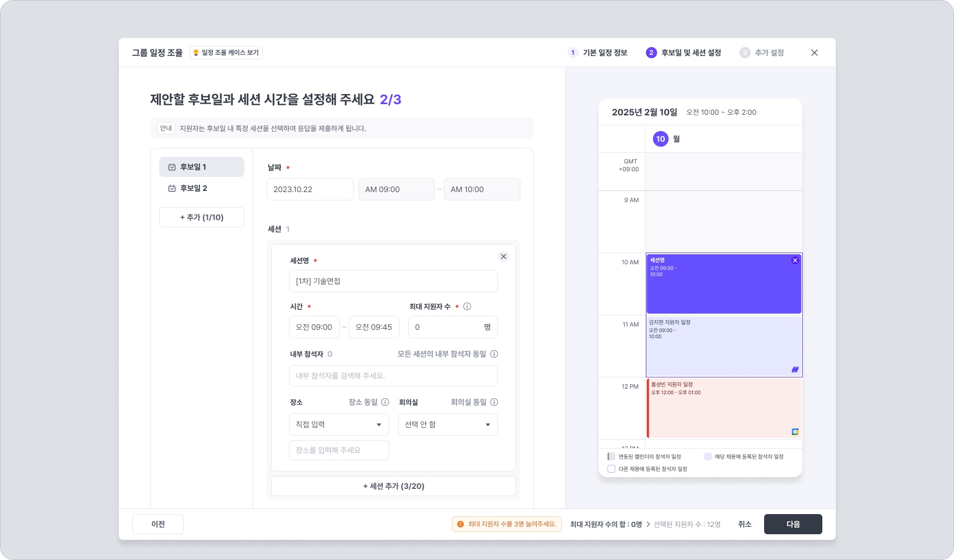Click calendar icon of 후보일 2
This screenshot has height=560, width=954.
click(x=172, y=188)
